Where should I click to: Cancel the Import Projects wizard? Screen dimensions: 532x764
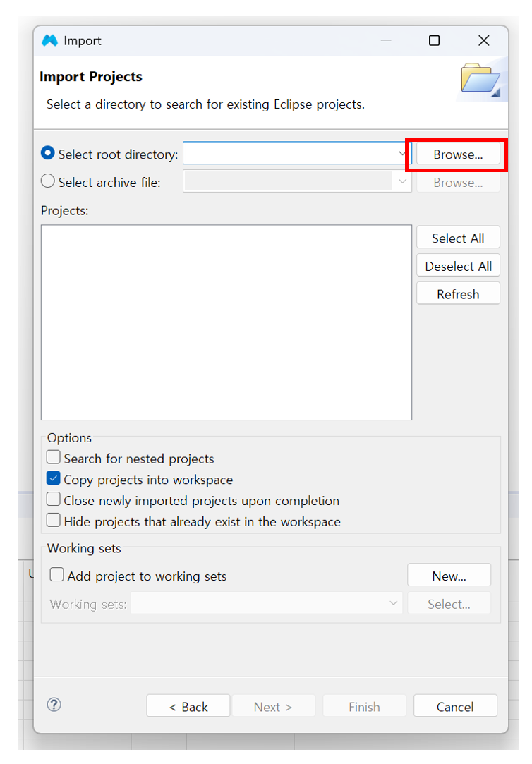pos(455,707)
